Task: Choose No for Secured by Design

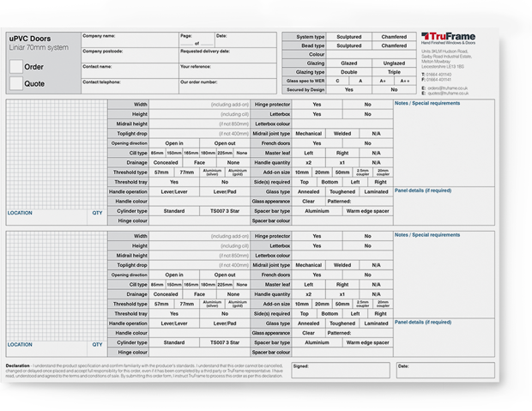Action: [394, 89]
